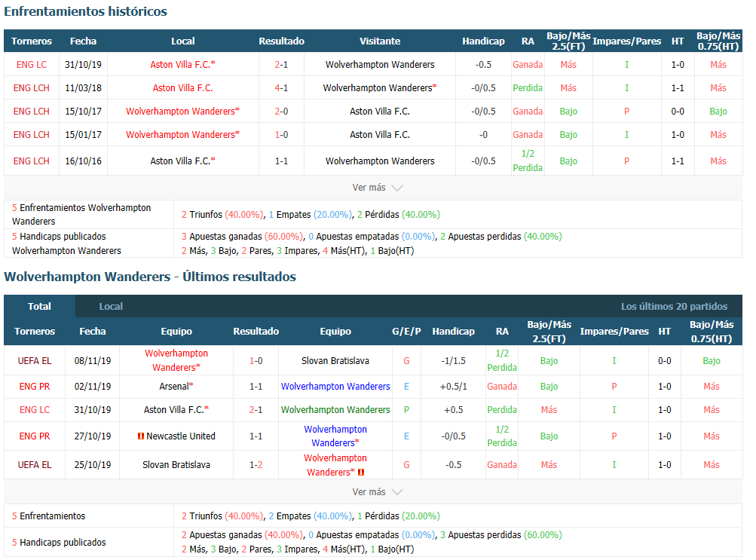Open Slovan Bratislava in the 08/11/19 row
756x560 pixels.
[335, 361]
